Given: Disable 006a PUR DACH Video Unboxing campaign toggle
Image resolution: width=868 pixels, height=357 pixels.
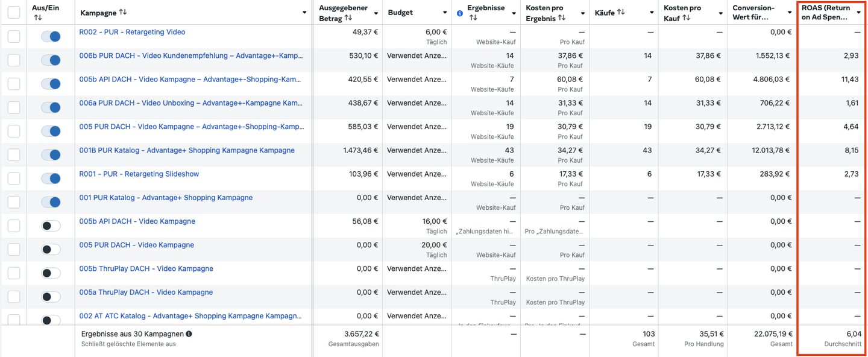Looking at the screenshot, I should 51,107.
